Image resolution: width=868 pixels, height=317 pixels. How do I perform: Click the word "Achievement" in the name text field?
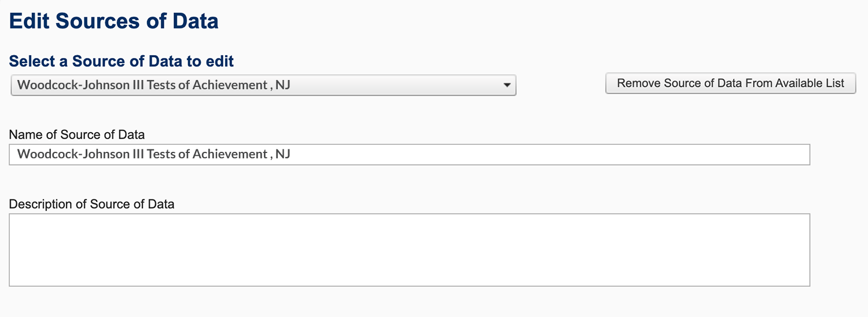coord(230,154)
